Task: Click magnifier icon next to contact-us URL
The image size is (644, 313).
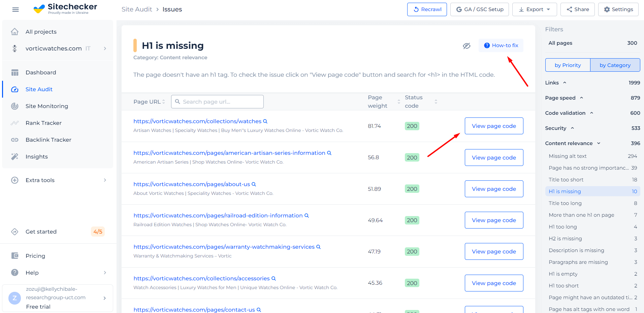Action: tap(259, 310)
